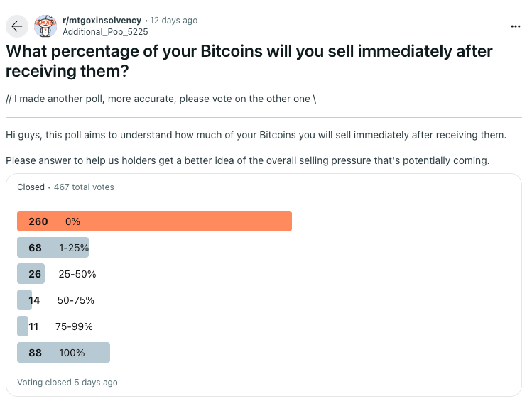Click the 260 vote count number
The width and height of the screenshot is (532, 401).
[38, 221]
